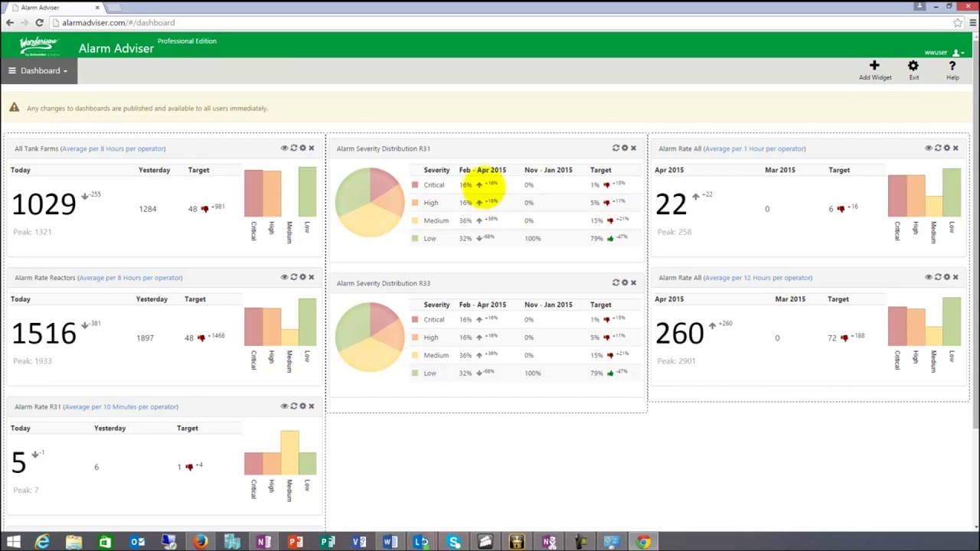Configure Alarm Severity Distribution R33 via gear
Viewport: 980px width, 551px height.
[625, 283]
